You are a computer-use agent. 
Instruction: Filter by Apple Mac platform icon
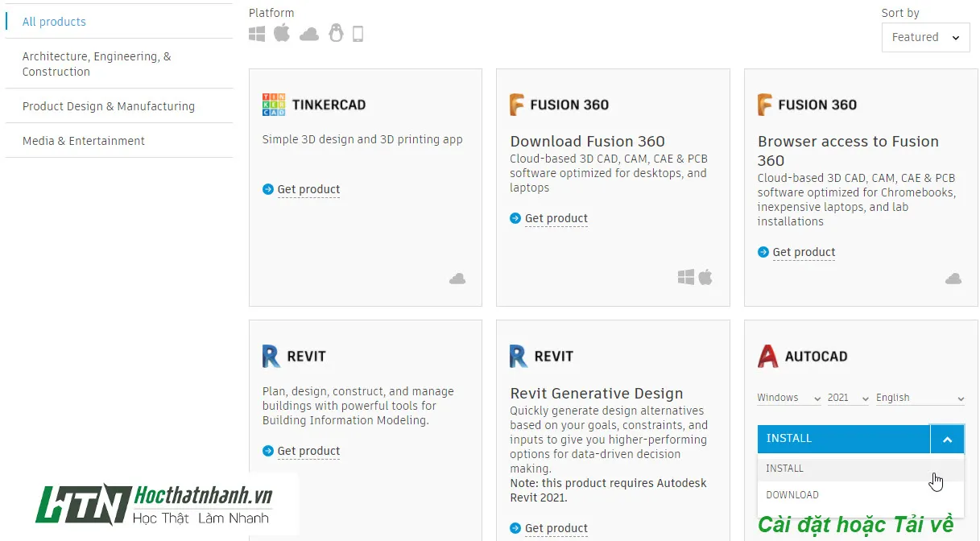281,33
